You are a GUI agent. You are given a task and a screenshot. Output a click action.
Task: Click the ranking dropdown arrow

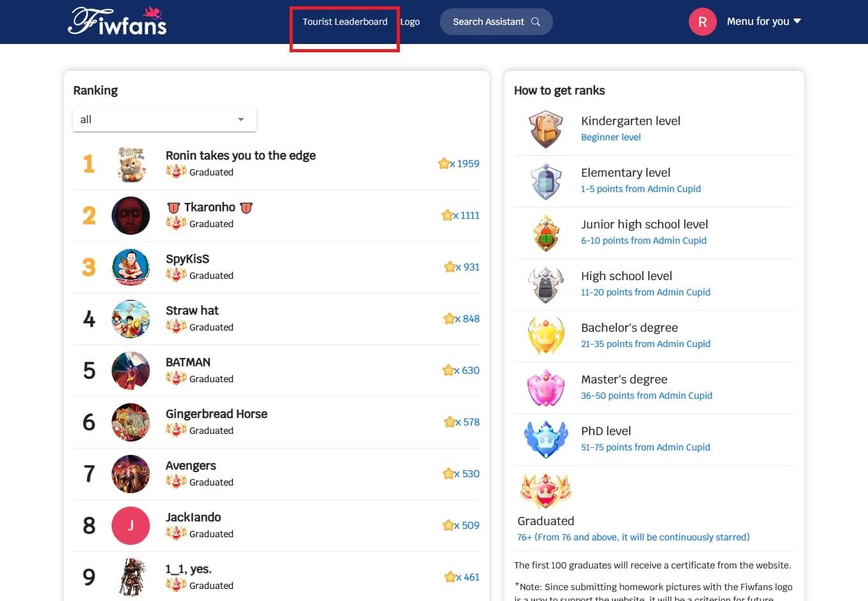(x=240, y=119)
